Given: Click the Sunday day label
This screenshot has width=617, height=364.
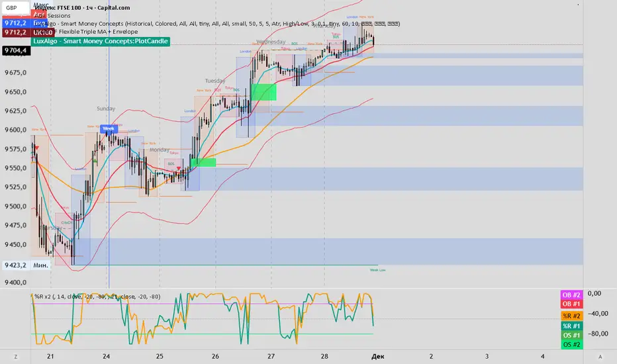Looking at the screenshot, I should pos(106,109).
